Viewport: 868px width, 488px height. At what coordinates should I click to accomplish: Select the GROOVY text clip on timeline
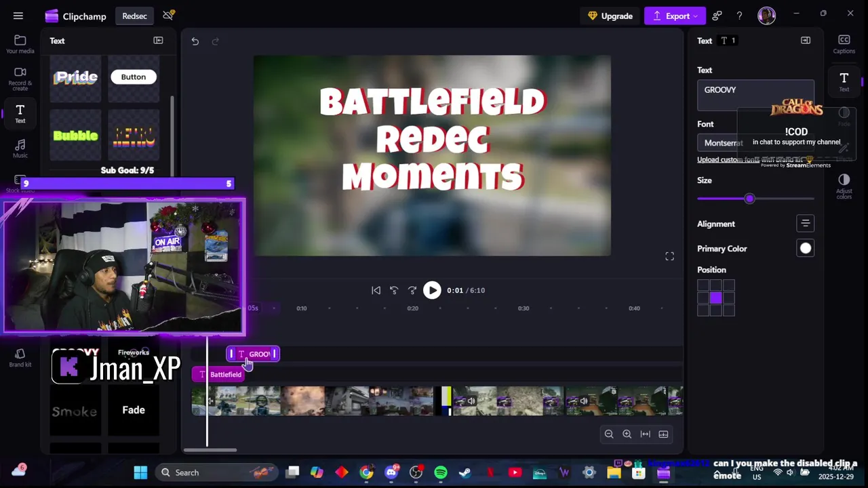[x=253, y=354]
